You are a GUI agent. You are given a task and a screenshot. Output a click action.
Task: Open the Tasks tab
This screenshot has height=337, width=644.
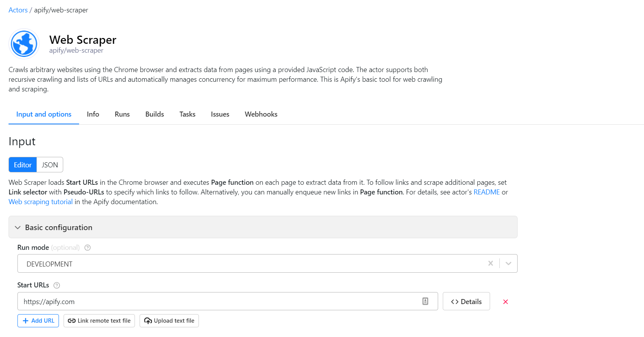187,114
